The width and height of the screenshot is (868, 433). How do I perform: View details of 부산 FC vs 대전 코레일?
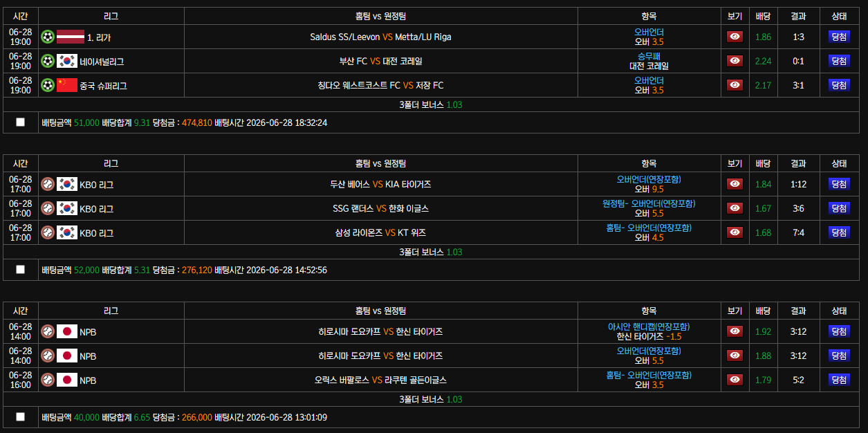735,61
